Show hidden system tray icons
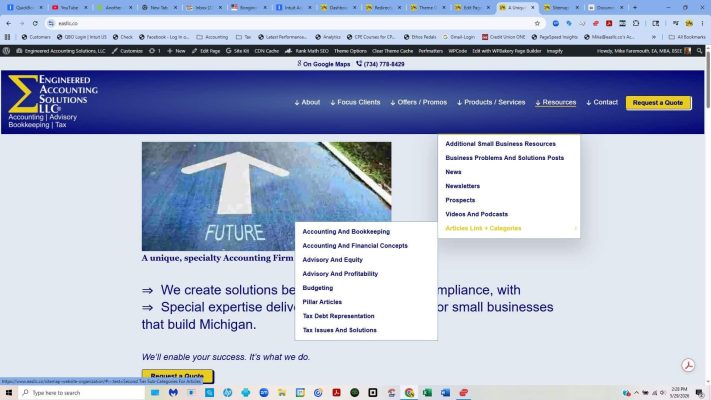Image resolution: width=711 pixels, height=400 pixels. pos(636,392)
